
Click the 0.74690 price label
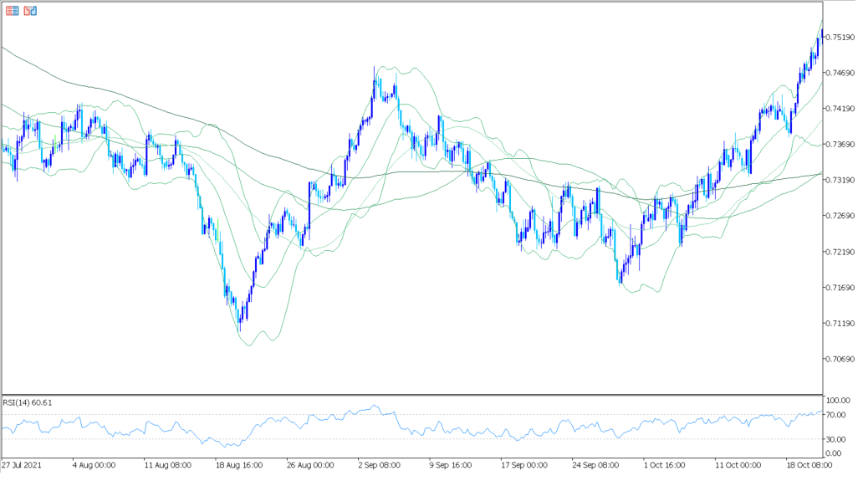pos(840,73)
